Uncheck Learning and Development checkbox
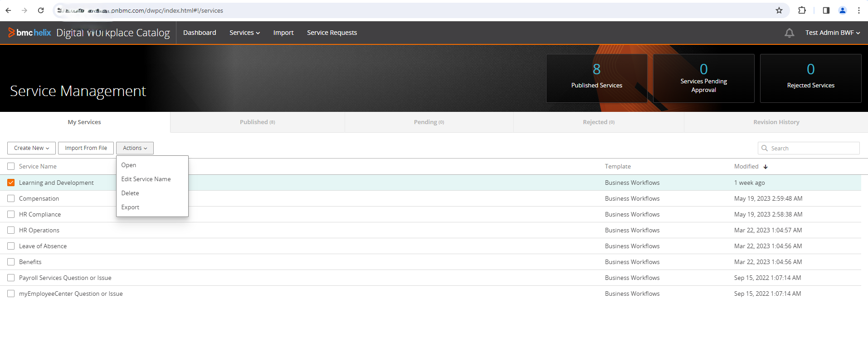868x361 pixels. click(x=11, y=183)
